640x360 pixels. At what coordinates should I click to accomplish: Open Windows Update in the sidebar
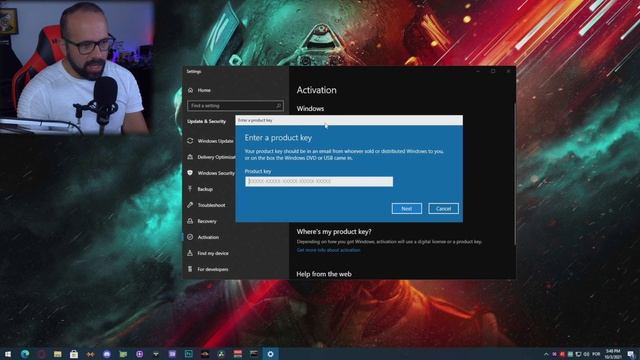[211, 141]
